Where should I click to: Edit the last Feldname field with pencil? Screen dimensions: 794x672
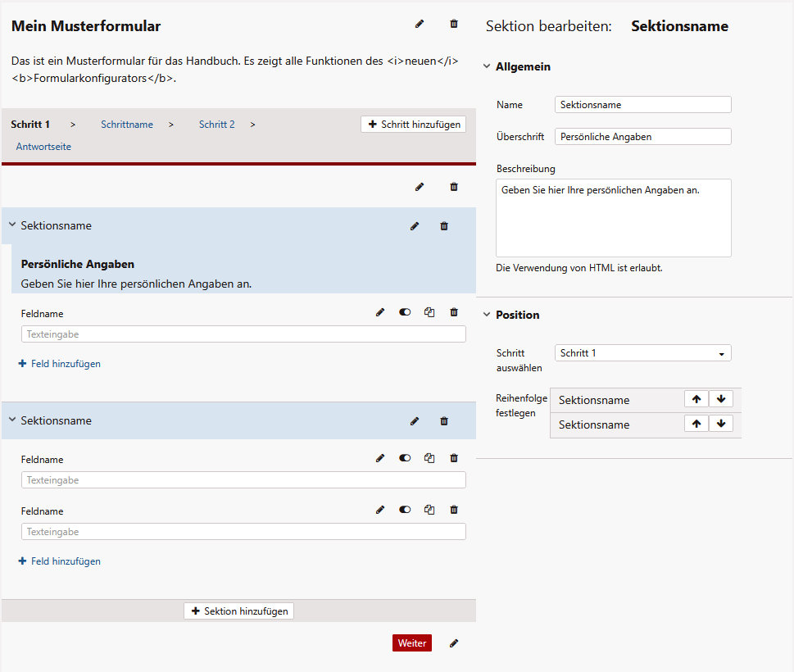pos(380,510)
